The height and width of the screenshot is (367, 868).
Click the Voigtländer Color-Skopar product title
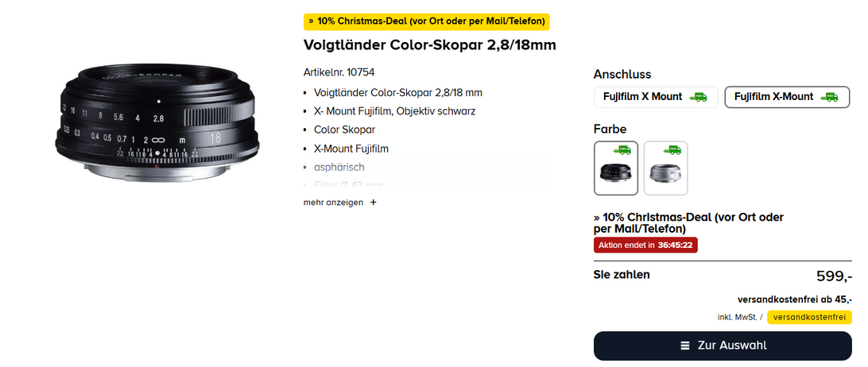coord(429,45)
